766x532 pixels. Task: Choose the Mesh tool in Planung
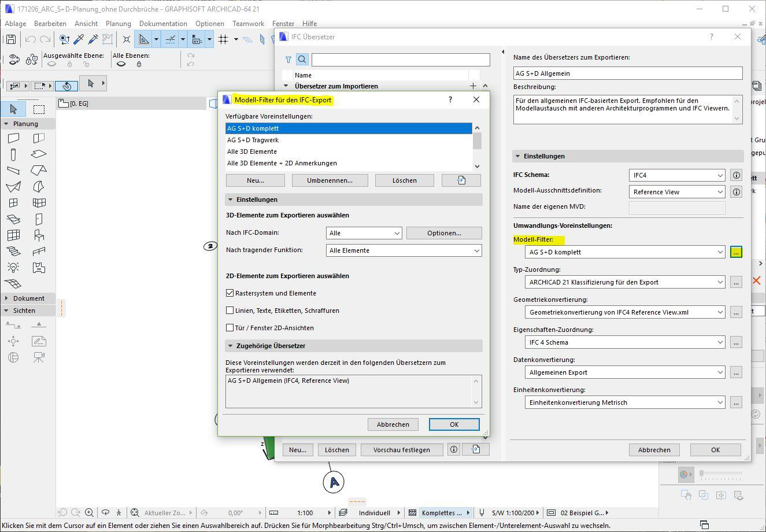coord(13,284)
